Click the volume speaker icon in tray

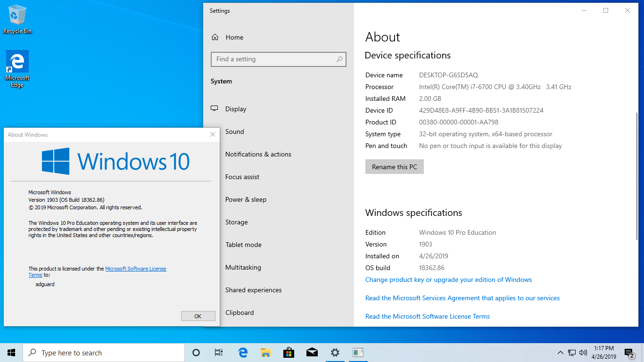pos(583,353)
